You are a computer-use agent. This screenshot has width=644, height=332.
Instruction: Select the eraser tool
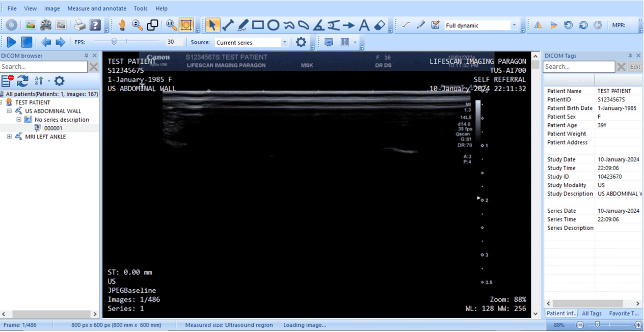click(380, 25)
